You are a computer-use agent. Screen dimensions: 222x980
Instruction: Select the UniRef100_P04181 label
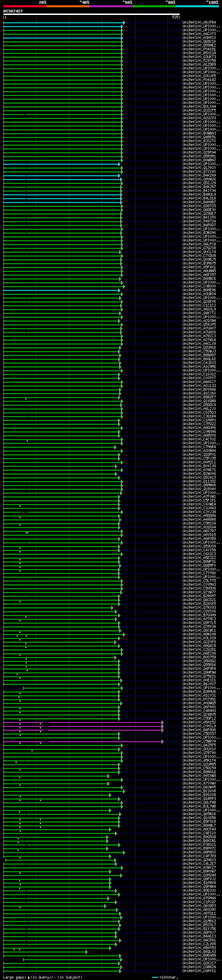[199, 49]
